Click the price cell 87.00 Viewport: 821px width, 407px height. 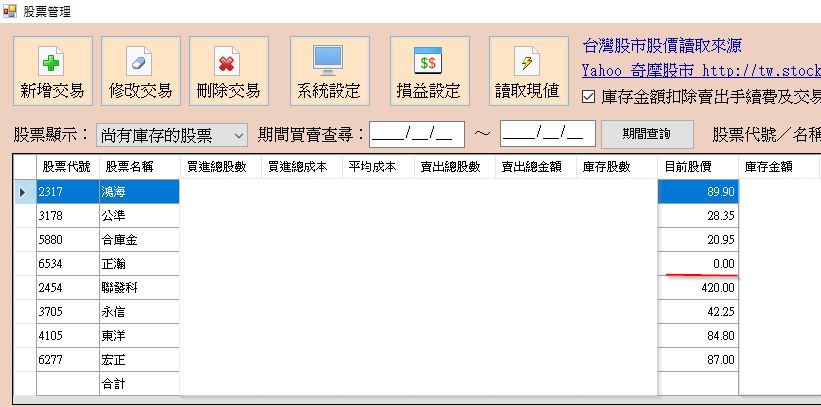pos(698,360)
